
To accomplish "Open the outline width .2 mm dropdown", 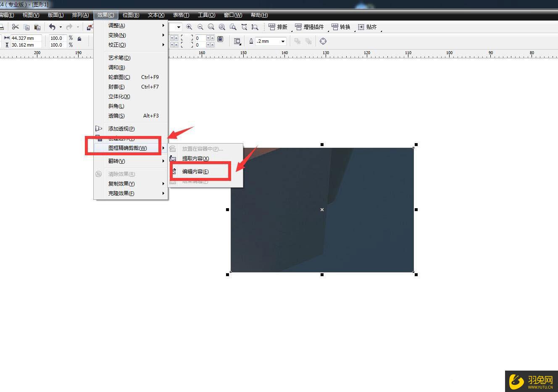I will click(283, 41).
